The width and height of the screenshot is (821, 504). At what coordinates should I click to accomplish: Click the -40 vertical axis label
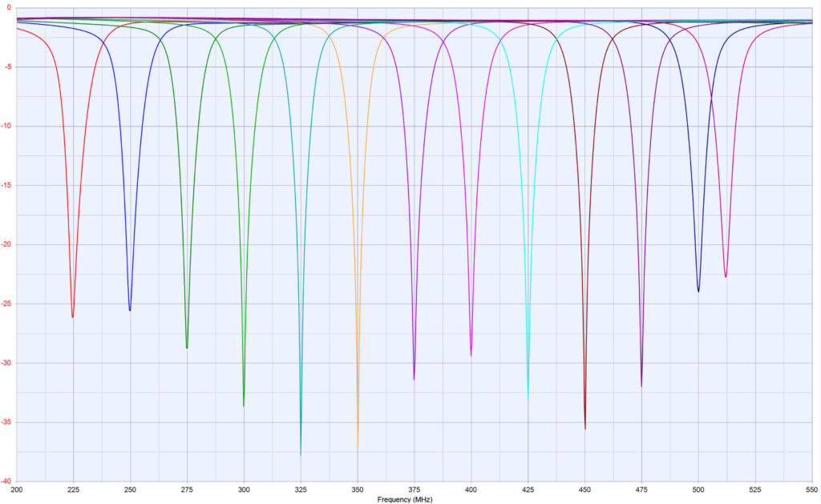6,482
